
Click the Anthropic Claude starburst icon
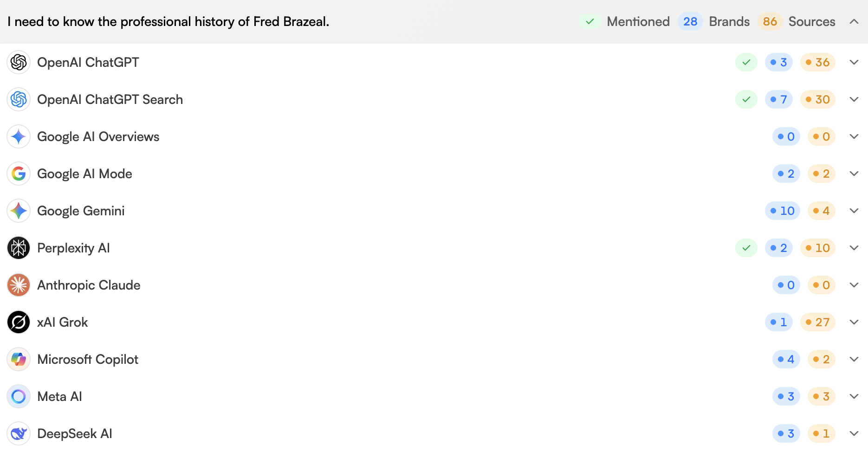tap(19, 285)
